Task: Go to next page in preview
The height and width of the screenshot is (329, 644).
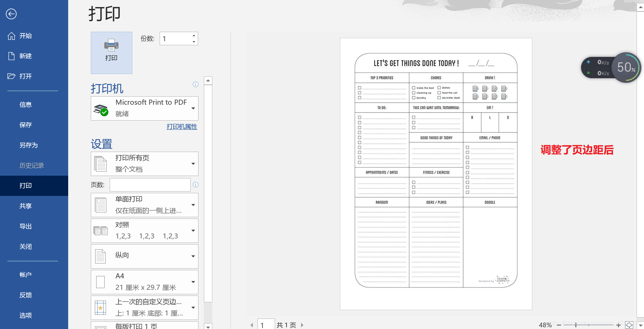Action: [x=302, y=325]
